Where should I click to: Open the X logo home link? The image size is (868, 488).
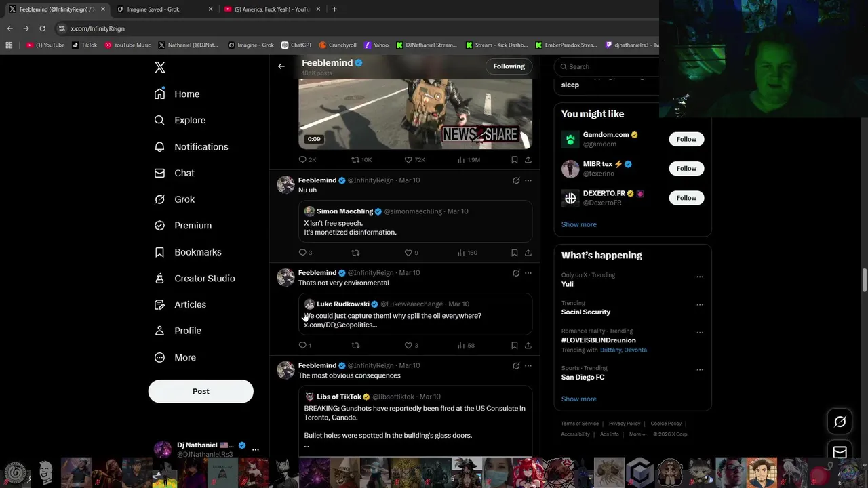click(x=160, y=67)
